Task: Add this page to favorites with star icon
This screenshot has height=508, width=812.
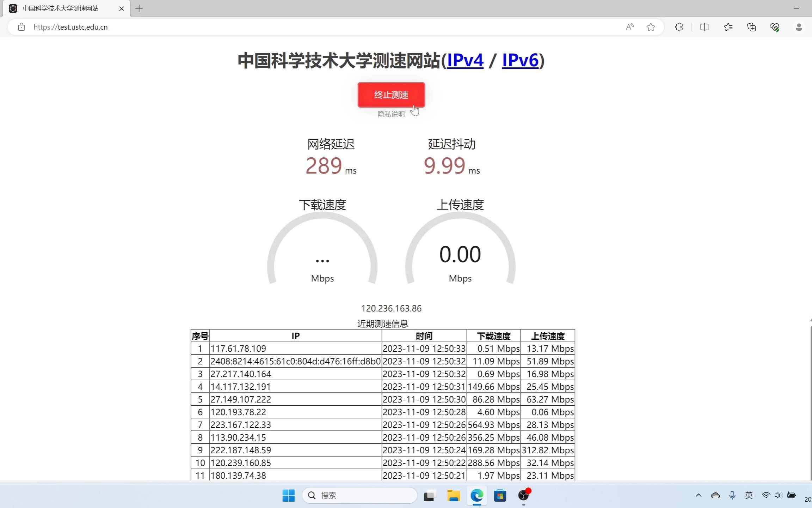Action: [651, 27]
